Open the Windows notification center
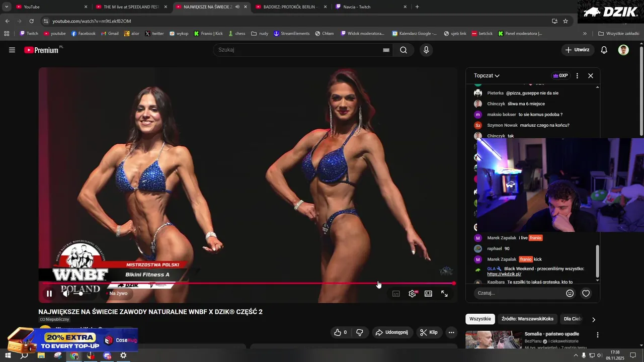 tap(632, 355)
